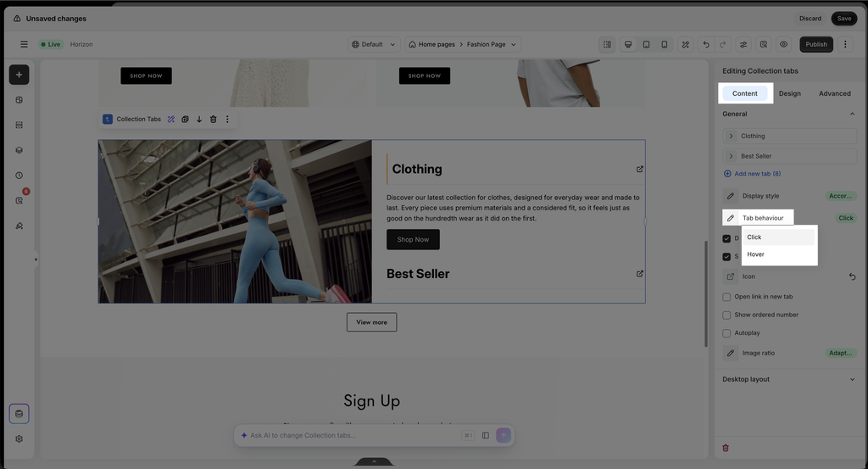Open the 3D cube blocks icon

coord(19,150)
